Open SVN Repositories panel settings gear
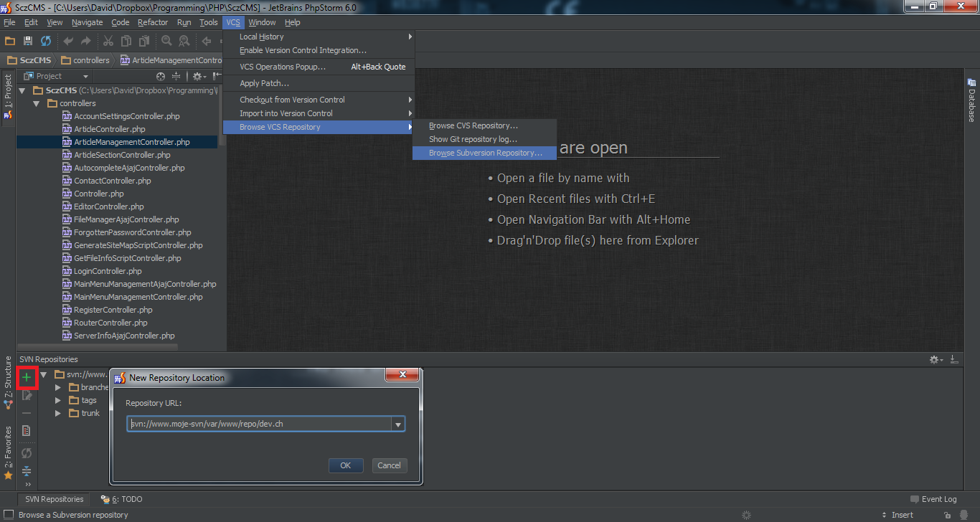 [x=936, y=359]
